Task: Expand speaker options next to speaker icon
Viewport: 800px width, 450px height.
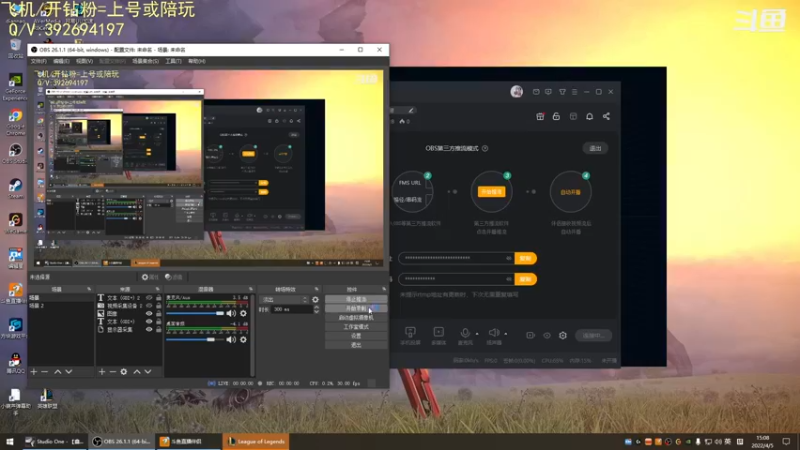Action: coord(506,334)
